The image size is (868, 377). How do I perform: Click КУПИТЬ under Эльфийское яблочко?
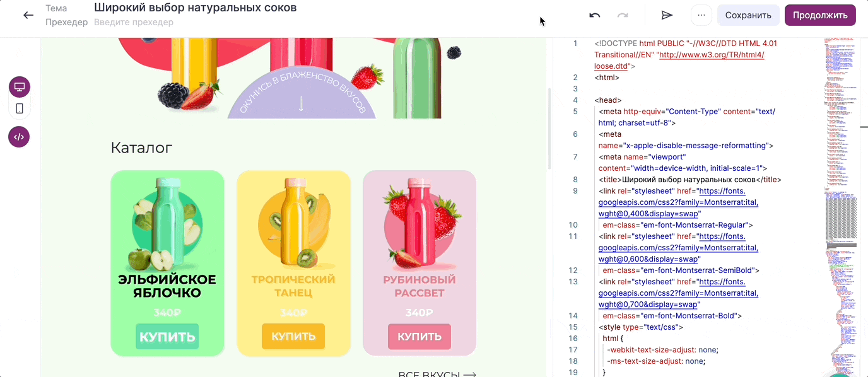point(167,337)
